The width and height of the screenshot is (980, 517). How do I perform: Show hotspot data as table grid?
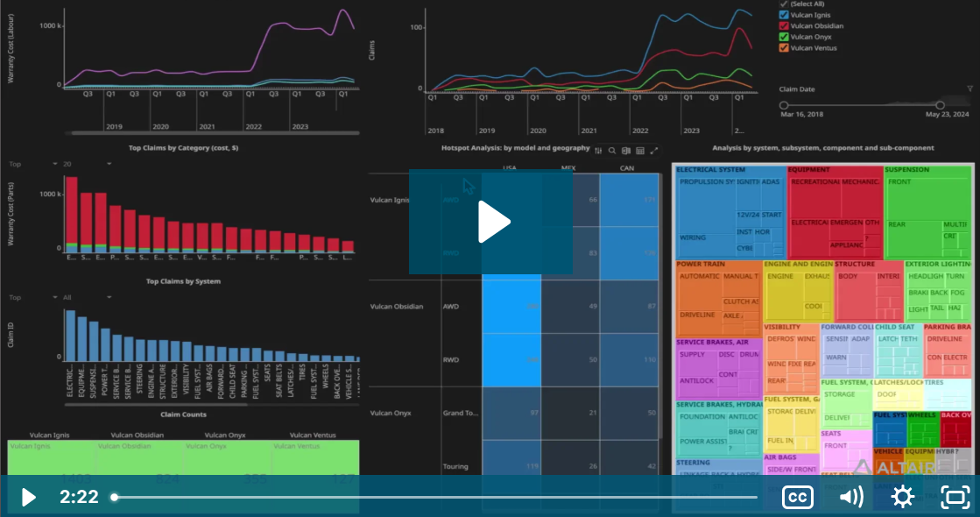[640, 151]
